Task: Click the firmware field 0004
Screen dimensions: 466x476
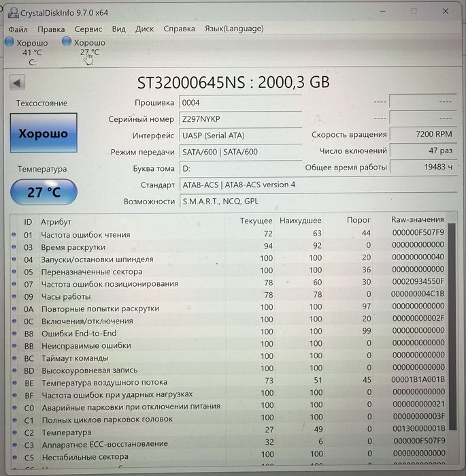Action: (240, 103)
